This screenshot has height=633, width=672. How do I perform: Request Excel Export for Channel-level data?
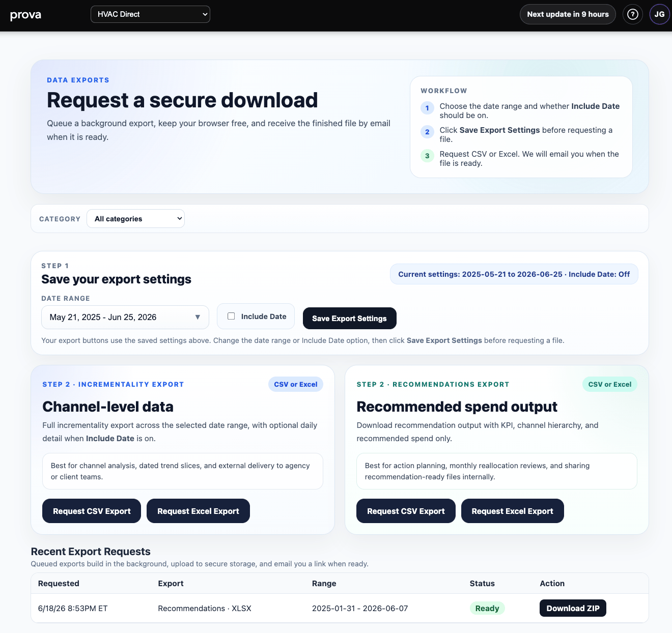coord(198,511)
